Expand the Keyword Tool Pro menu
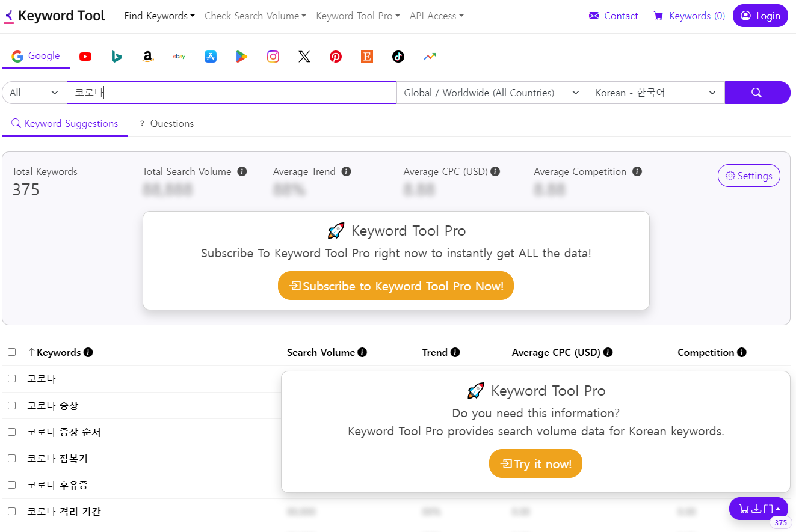 pos(358,16)
